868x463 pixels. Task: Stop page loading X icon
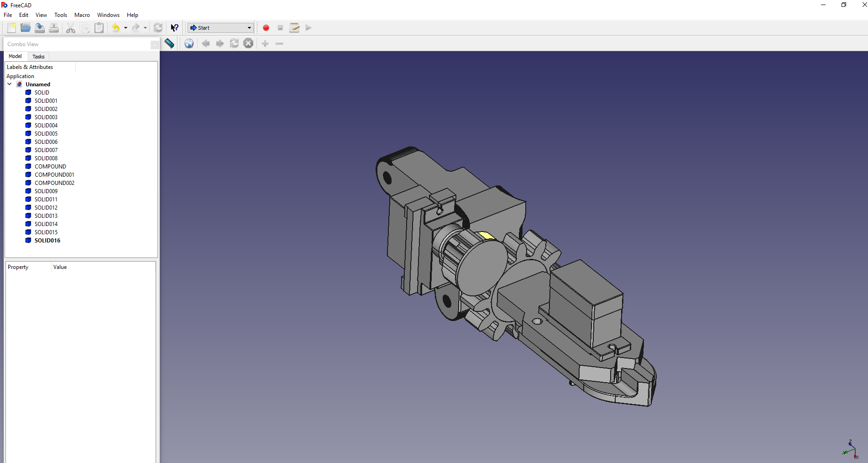248,43
